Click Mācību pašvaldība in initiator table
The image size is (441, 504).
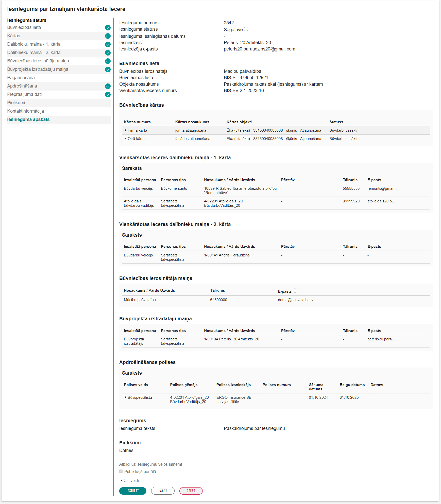click(140, 300)
